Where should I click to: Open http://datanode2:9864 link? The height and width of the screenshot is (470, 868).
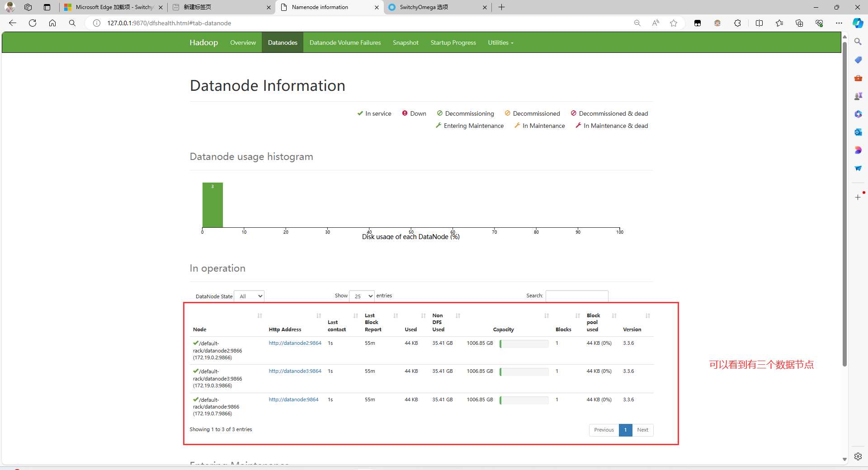pyautogui.click(x=295, y=343)
